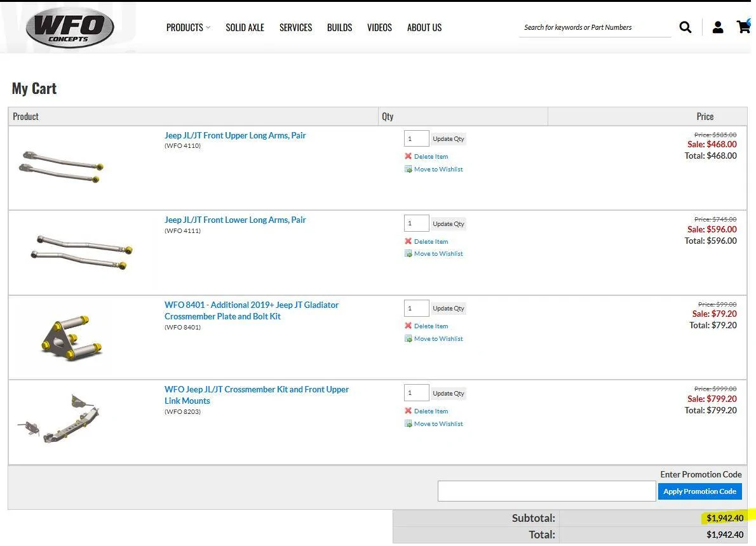Click the WFO Concepts logo
Screen dimensions: 756x546
tap(70, 27)
